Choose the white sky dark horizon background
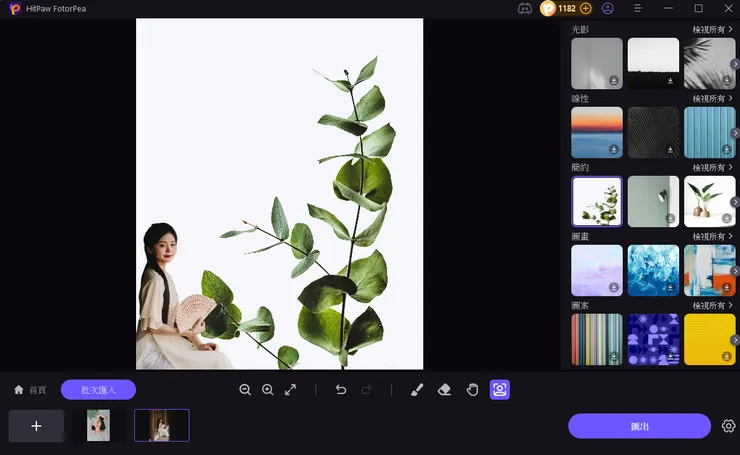Image resolution: width=740 pixels, height=455 pixels. click(x=654, y=64)
